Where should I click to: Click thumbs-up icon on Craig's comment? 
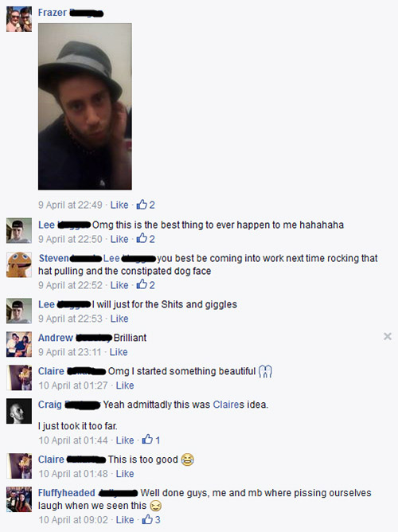click(147, 440)
